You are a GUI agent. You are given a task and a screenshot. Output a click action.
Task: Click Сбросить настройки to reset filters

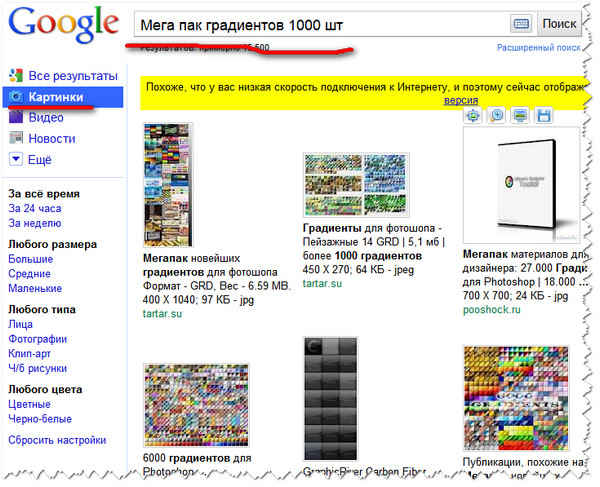pos(57,440)
